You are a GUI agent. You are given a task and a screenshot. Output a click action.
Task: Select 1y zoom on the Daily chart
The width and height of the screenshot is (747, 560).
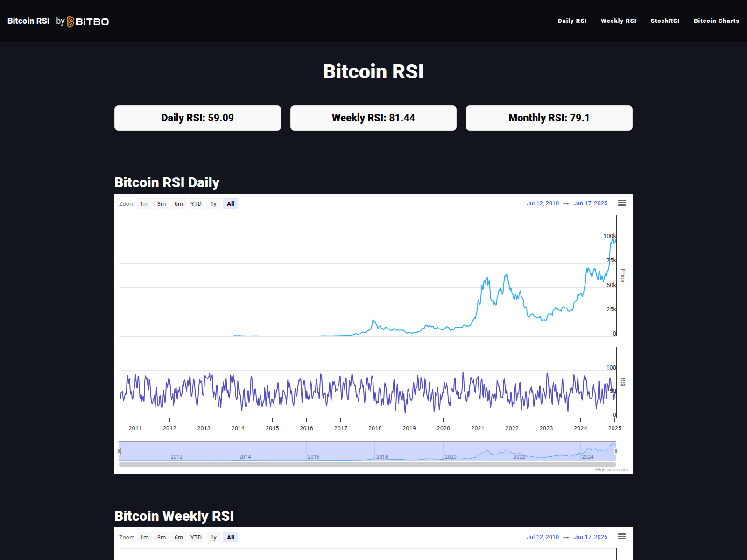(x=213, y=203)
